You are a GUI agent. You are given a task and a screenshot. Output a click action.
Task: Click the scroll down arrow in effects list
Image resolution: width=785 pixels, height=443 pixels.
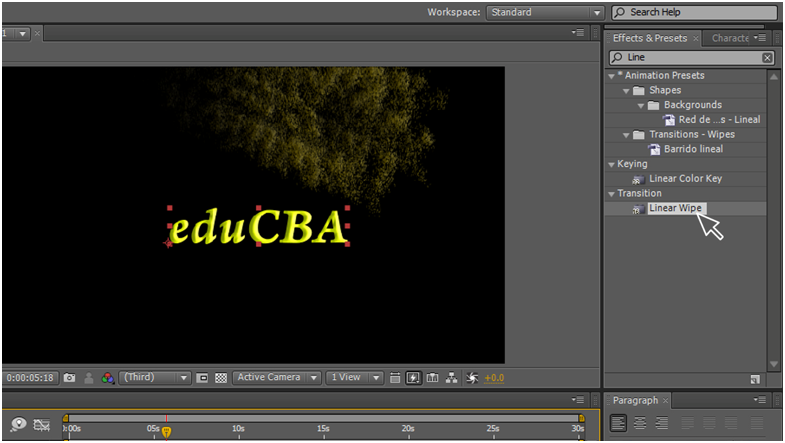(774, 364)
